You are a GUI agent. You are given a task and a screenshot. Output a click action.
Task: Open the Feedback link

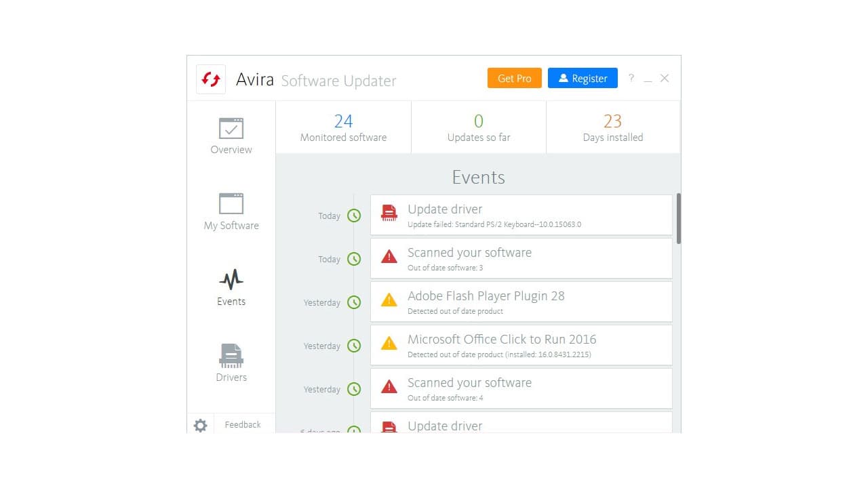click(242, 424)
